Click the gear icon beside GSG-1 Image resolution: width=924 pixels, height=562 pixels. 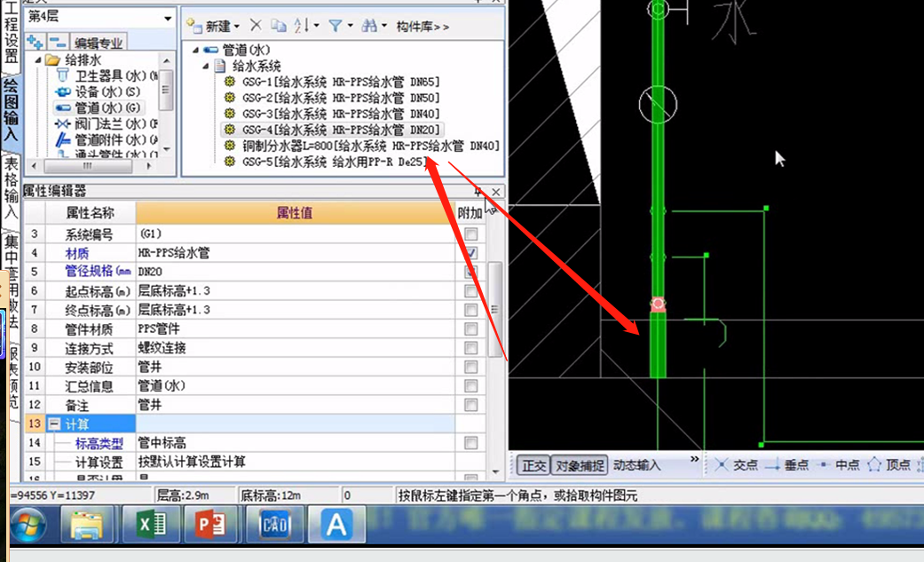click(230, 82)
